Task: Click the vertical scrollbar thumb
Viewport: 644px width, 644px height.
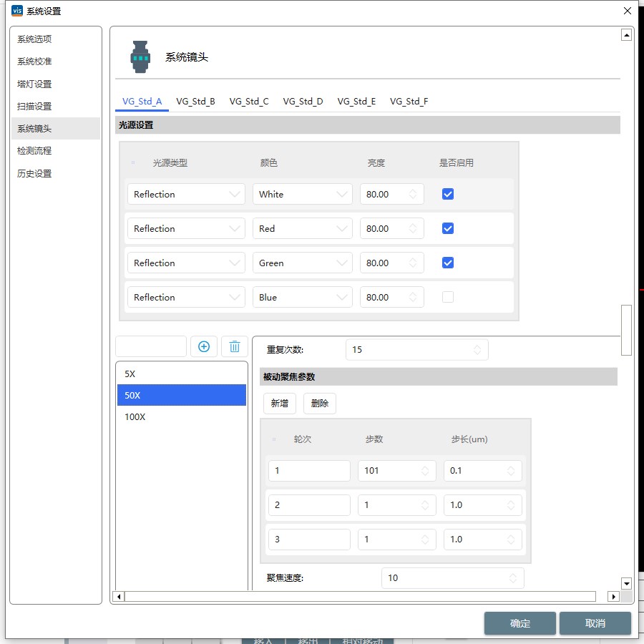Action: coord(626,329)
